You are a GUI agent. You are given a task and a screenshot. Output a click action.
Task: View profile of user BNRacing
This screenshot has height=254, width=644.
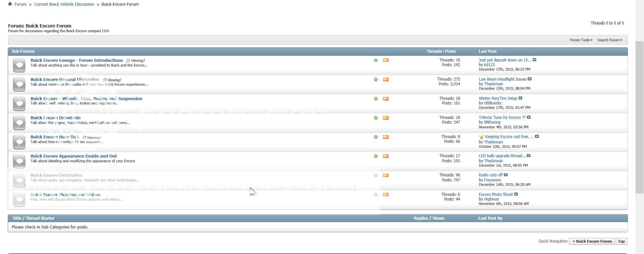(x=492, y=122)
